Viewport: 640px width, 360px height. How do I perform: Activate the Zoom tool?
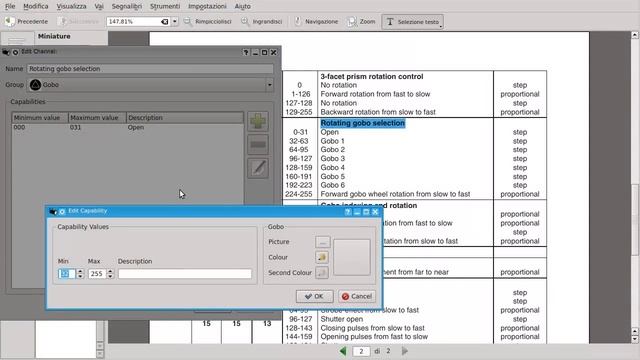(361, 21)
